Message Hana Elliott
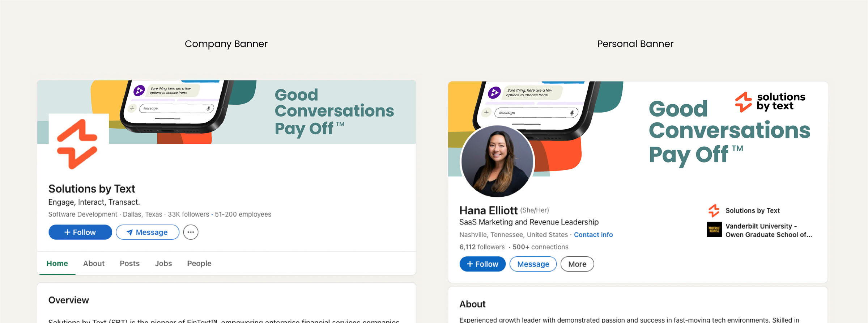This screenshot has width=868, height=323. click(533, 264)
